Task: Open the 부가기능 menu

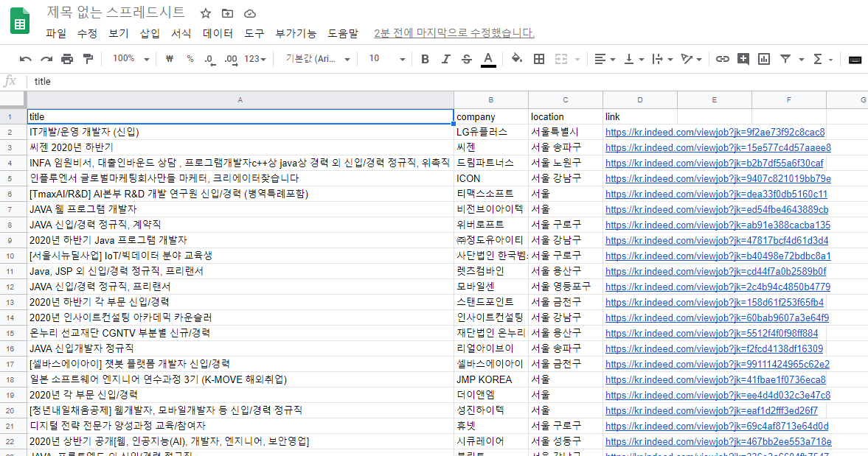Action: 296,34
